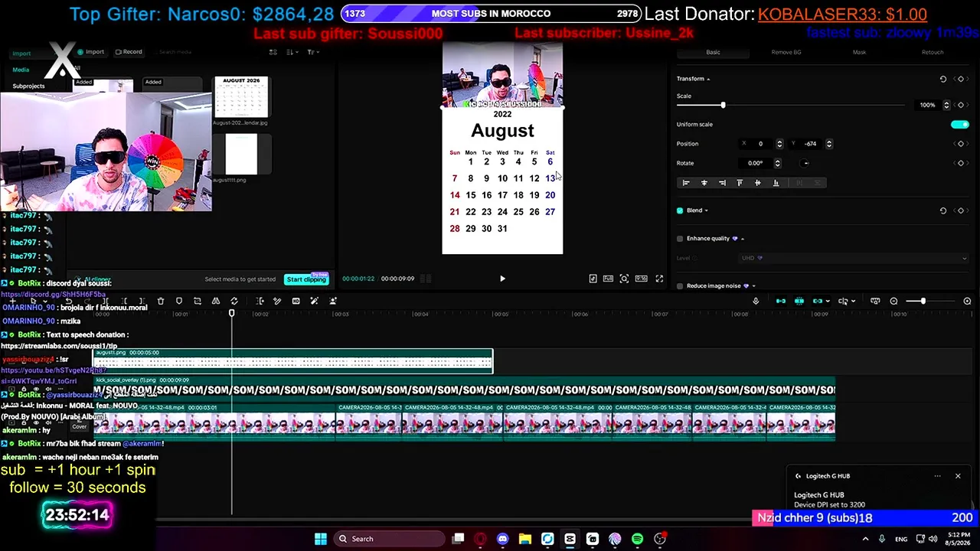Switch to the Mask tab

859,52
